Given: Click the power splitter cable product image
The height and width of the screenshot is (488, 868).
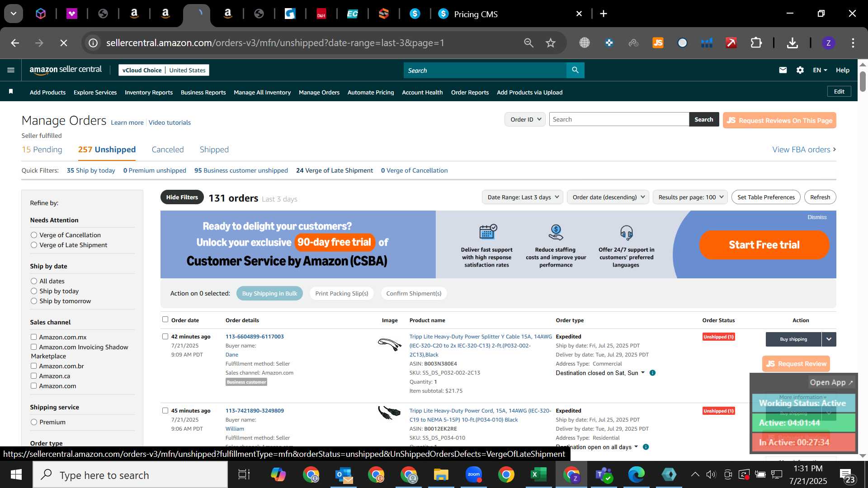Looking at the screenshot, I should (x=389, y=344).
